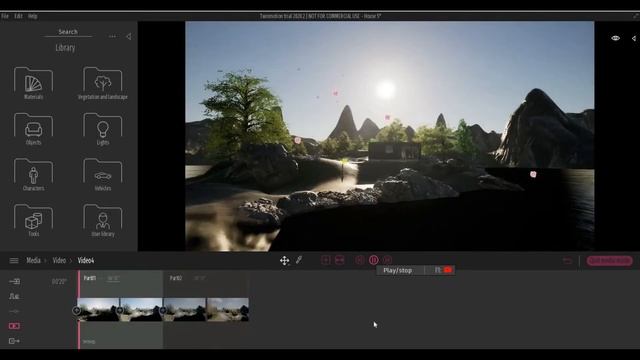
Task: Open the Materials library folder
Action: [33, 83]
